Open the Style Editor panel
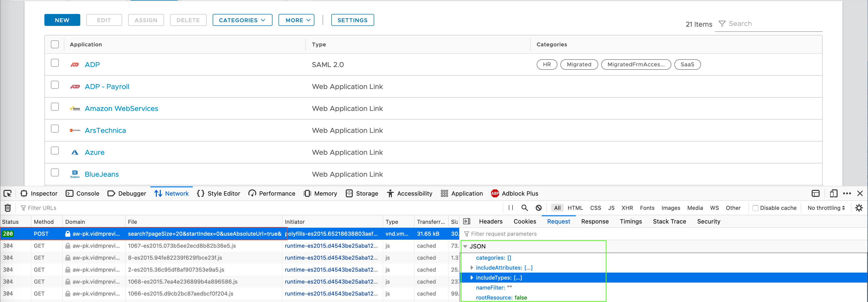868x302 pixels. (x=219, y=194)
